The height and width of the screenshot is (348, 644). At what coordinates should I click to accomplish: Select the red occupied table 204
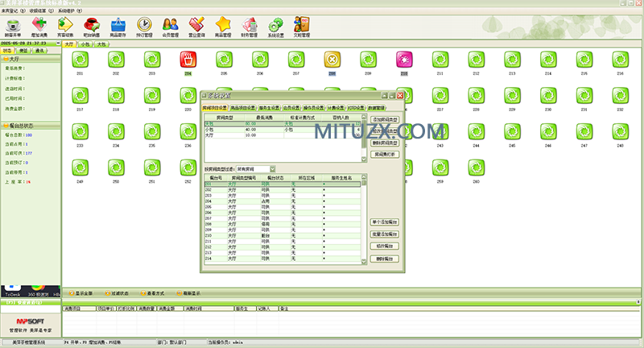coord(188,60)
